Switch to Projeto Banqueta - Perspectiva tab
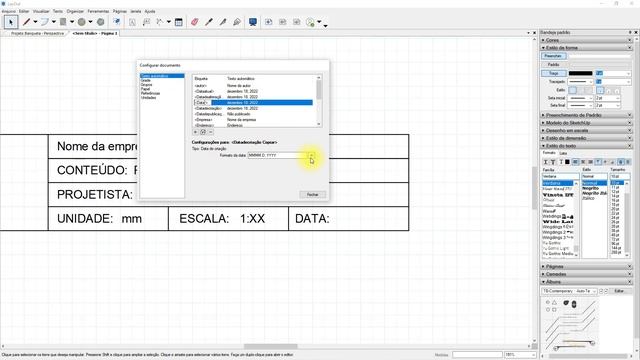The width and height of the screenshot is (640, 360). pyautogui.click(x=37, y=33)
